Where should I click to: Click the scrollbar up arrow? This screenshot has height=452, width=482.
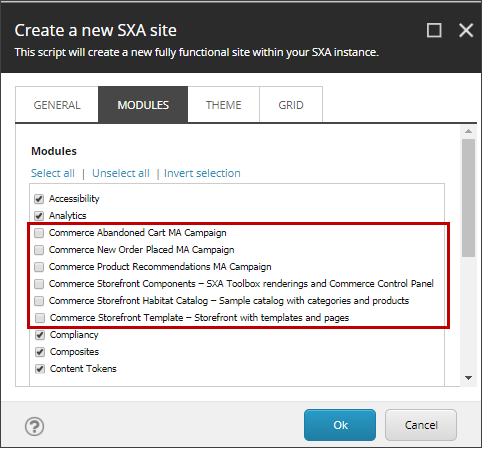tap(468, 131)
